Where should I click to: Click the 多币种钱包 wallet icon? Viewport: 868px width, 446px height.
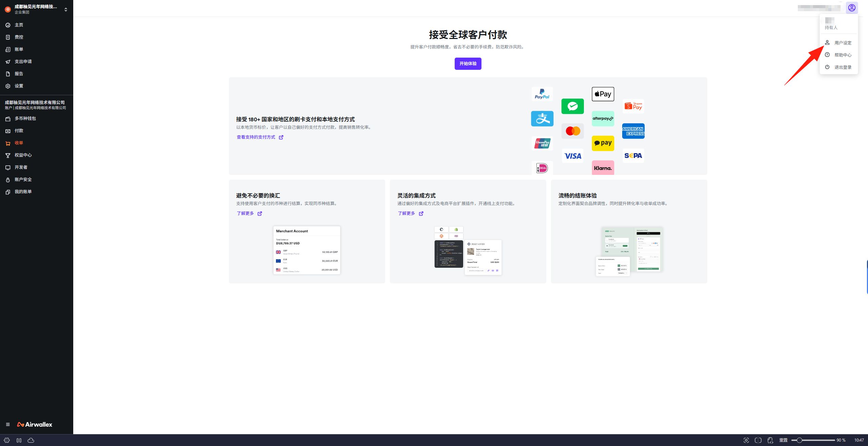(8, 119)
